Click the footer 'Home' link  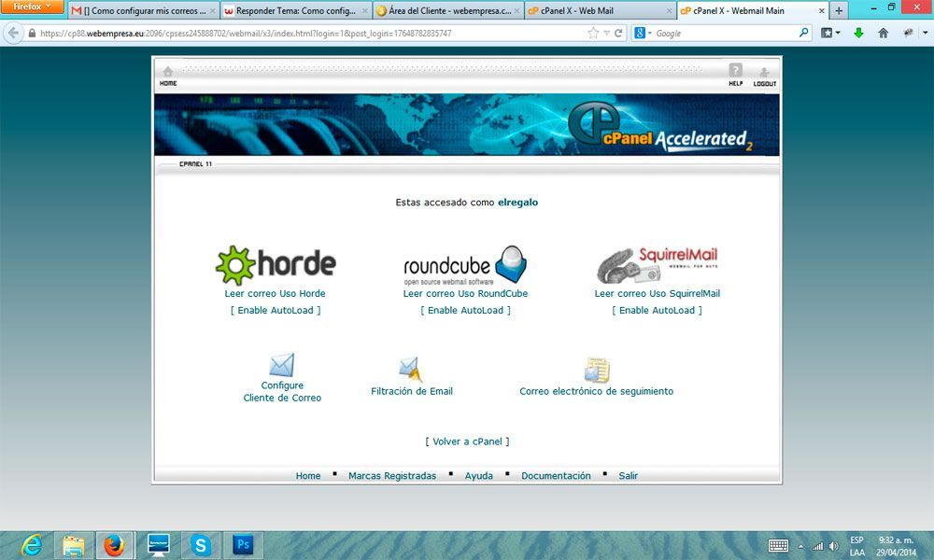coord(308,475)
